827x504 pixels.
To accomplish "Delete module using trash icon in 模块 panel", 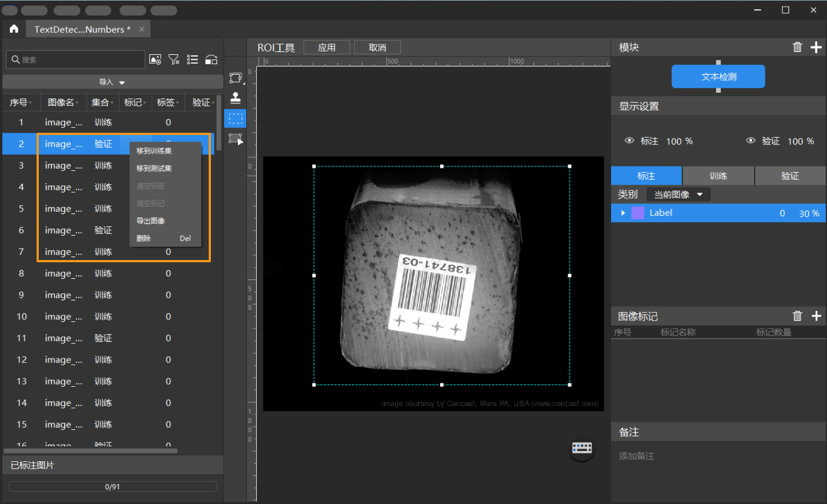I will tap(797, 47).
